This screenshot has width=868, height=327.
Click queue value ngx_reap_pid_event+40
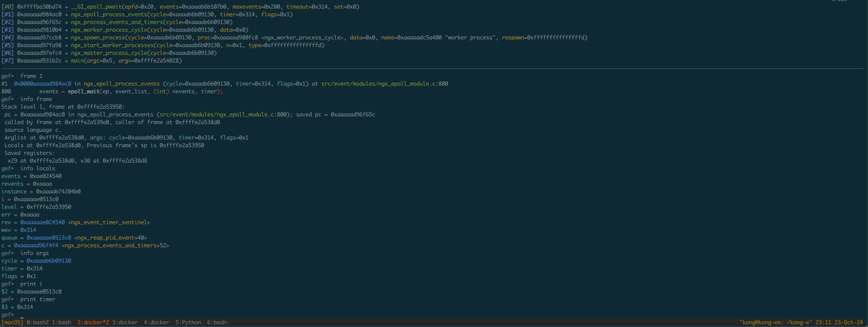click(110, 238)
